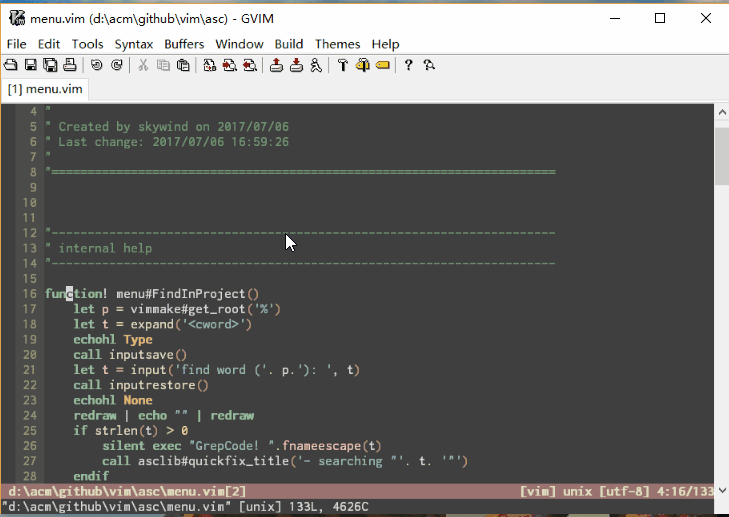Open the File menu
This screenshot has width=729, height=517.
click(17, 44)
